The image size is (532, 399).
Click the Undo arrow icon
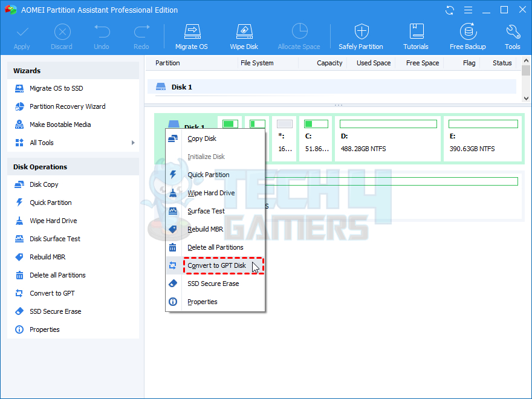tap(102, 32)
